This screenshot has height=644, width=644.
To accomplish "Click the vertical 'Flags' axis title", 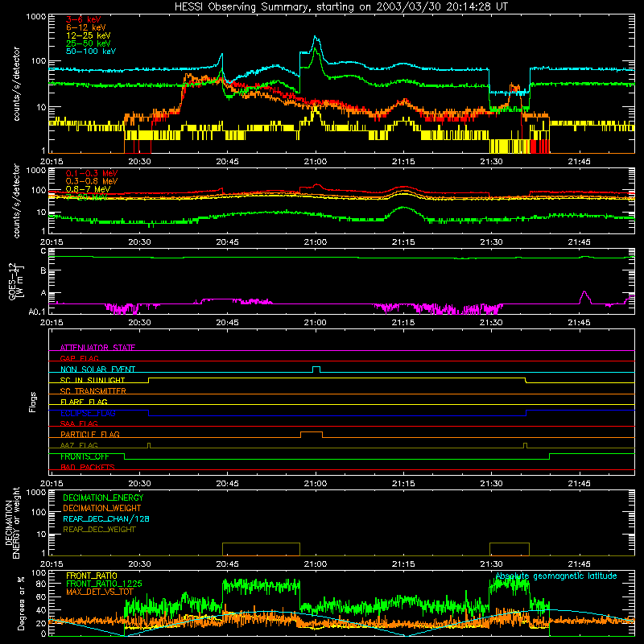I will [33, 402].
